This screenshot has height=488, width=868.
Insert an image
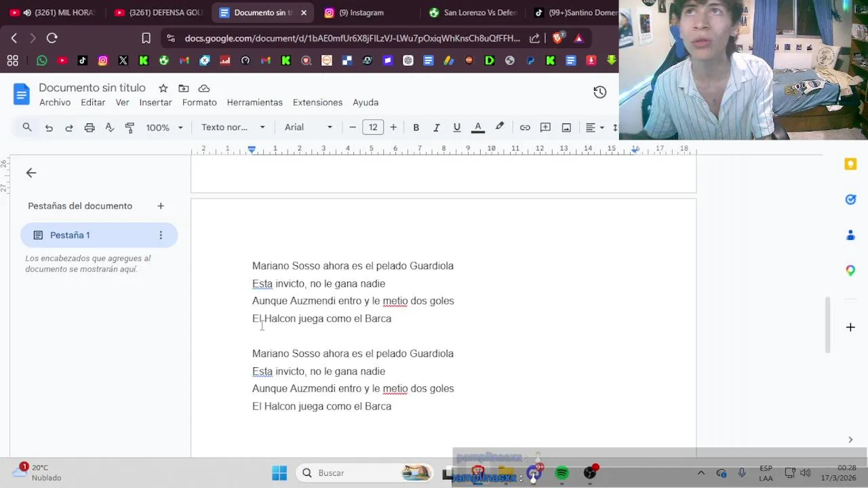coord(566,127)
